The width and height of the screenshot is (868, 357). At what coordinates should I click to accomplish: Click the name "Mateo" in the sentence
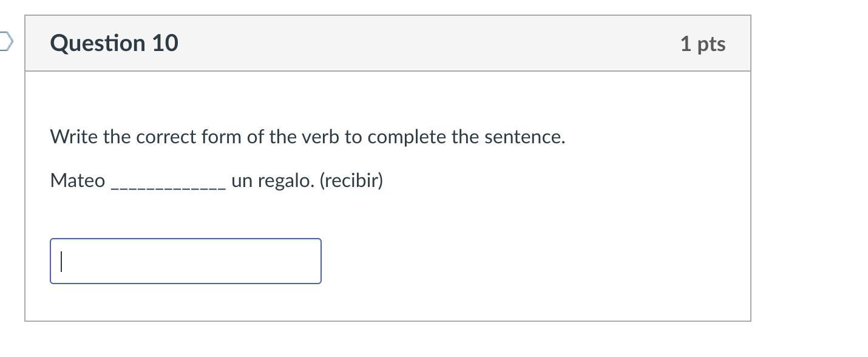77,181
